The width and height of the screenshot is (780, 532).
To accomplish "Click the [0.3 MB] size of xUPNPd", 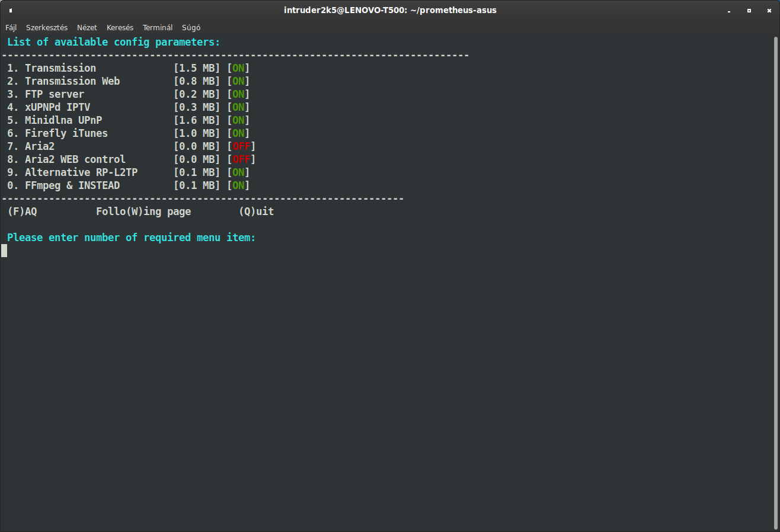I will coord(197,107).
